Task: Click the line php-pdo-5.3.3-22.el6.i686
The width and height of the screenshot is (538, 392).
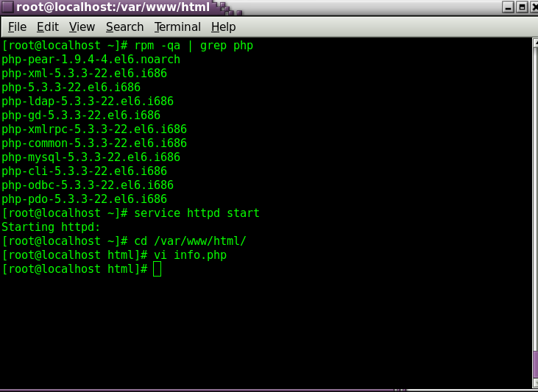Action: point(85,199)
